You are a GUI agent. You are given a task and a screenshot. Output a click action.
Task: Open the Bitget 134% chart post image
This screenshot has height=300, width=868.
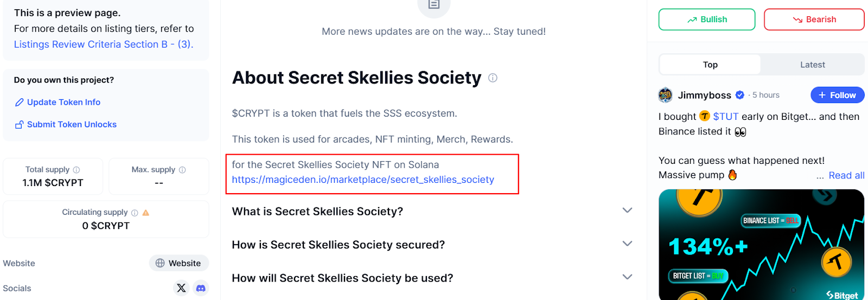click(761, 244)
